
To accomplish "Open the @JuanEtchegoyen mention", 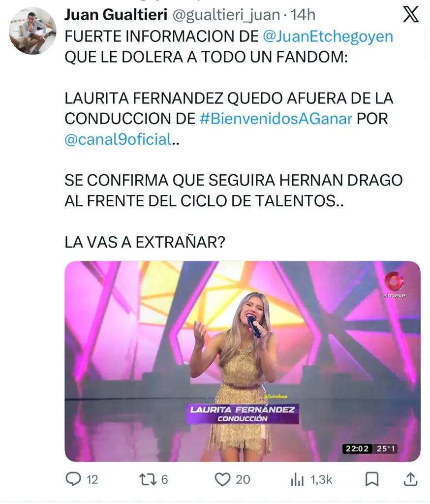I will coord(328,36).
